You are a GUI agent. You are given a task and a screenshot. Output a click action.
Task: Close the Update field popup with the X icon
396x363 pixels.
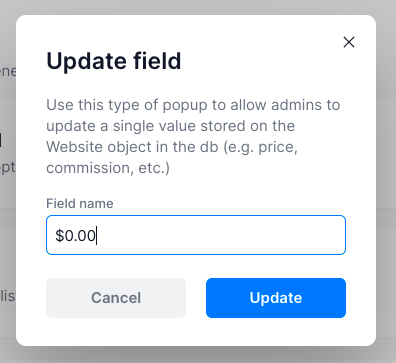349,42
